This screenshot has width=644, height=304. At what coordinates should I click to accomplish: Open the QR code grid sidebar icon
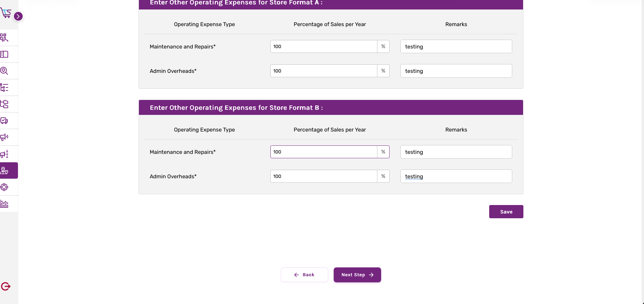4,38
